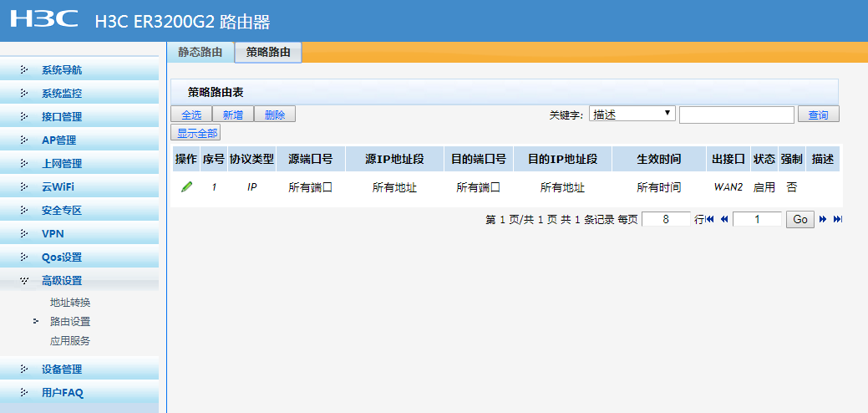Click the 显示全部 button
The height and width of the screenshot is (413, 868).
click(195, 133)
